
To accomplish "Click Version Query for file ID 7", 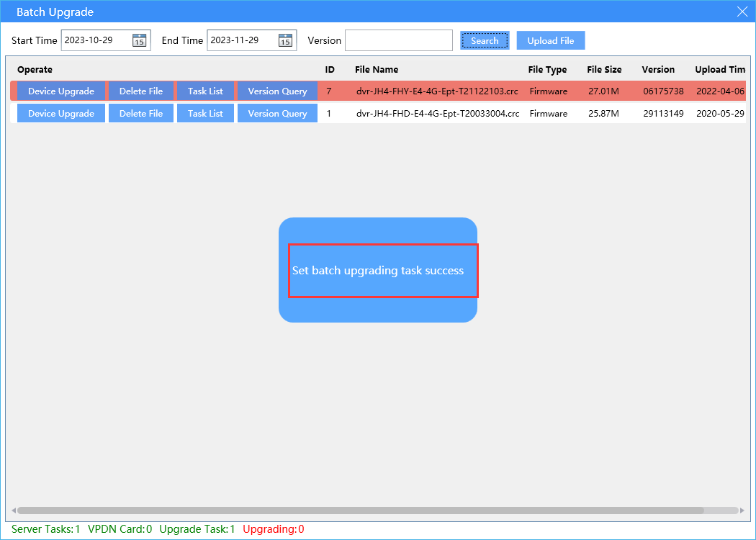I will coord(277,91).
